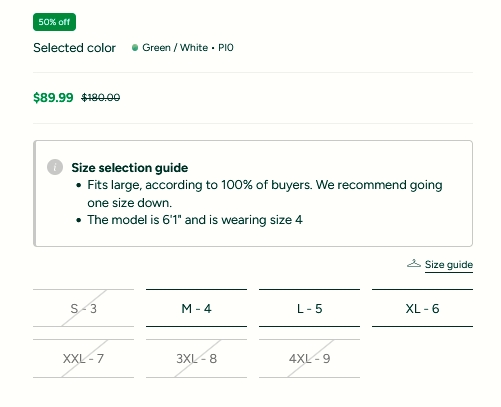The height and width of the screenshot is (407, 501).
Task: Click the 50% off badge
Action: pyautogui.click(x=54, y=22)
